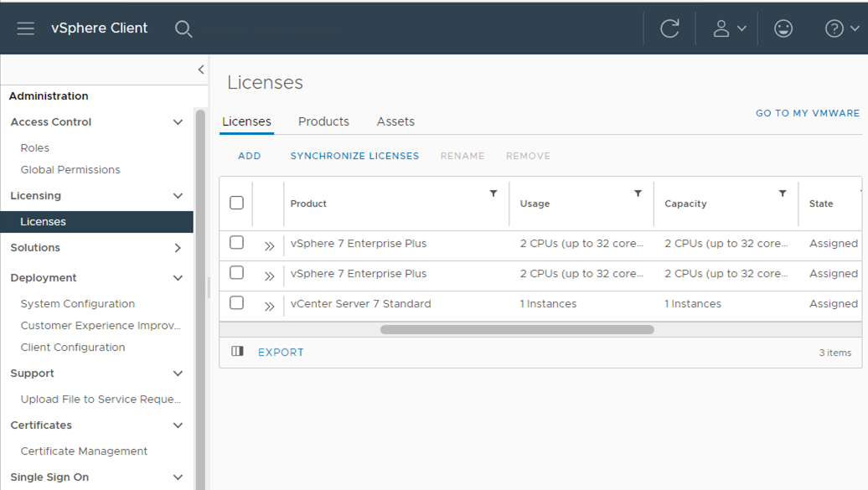Click the search magnifier icon
868x490 pixels.
[183, 28]
